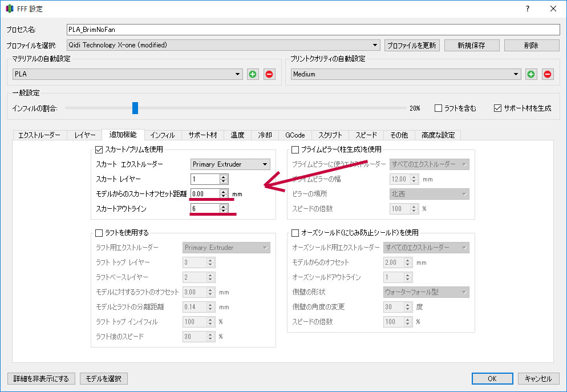Disable the スカート/ブリムを使用 checkbox
Viewport: 567px width, 392px height.
click(x=99, y=150)
